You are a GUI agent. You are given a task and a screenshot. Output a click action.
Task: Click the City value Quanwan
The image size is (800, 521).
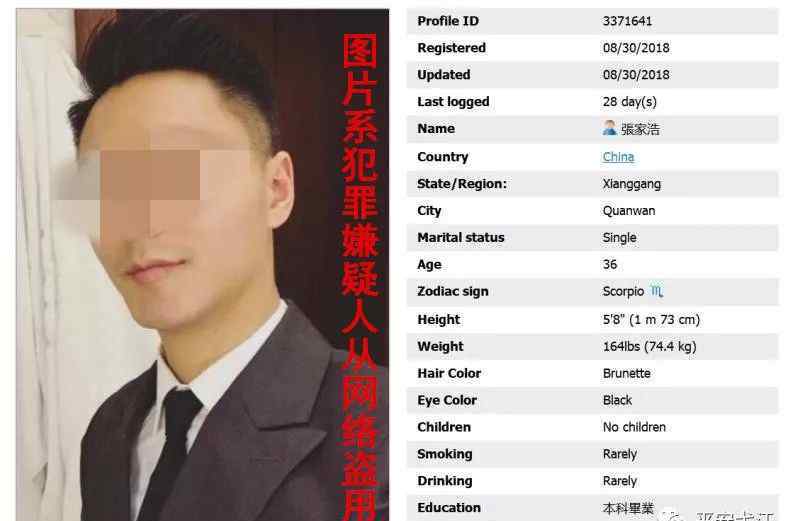point(629,211)
